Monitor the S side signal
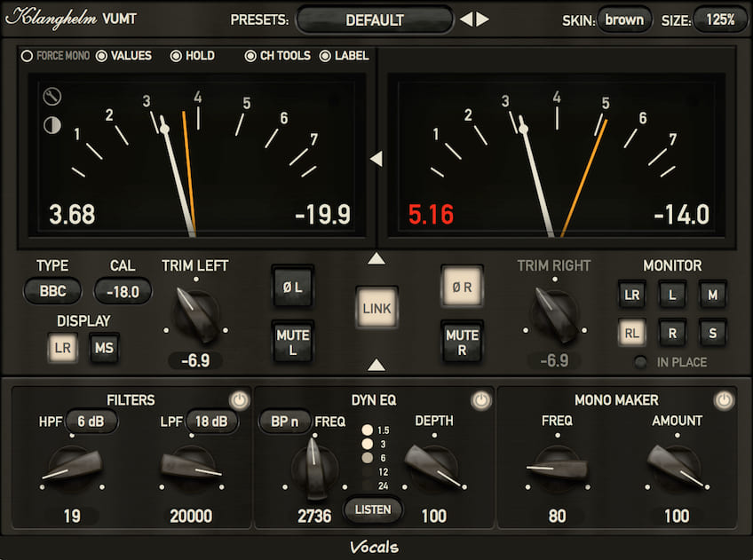The height and width of the screenshot is (560, 753). click(713, 333)
